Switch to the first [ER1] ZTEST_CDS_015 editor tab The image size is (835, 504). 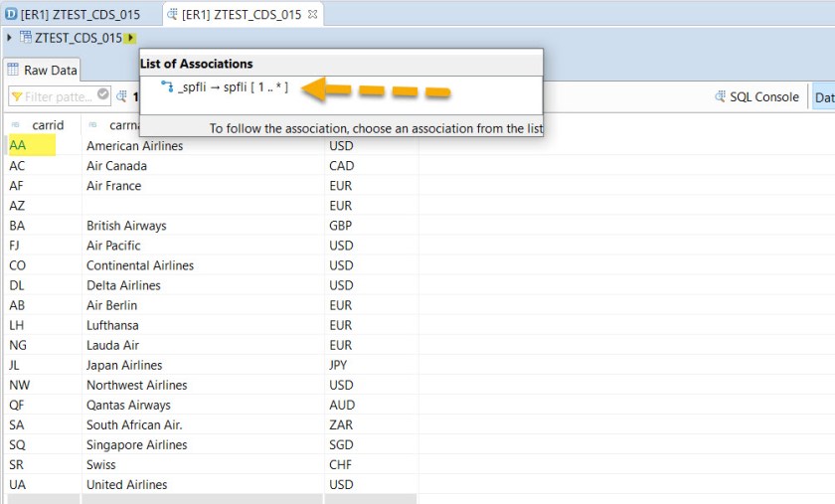point(73,14)
